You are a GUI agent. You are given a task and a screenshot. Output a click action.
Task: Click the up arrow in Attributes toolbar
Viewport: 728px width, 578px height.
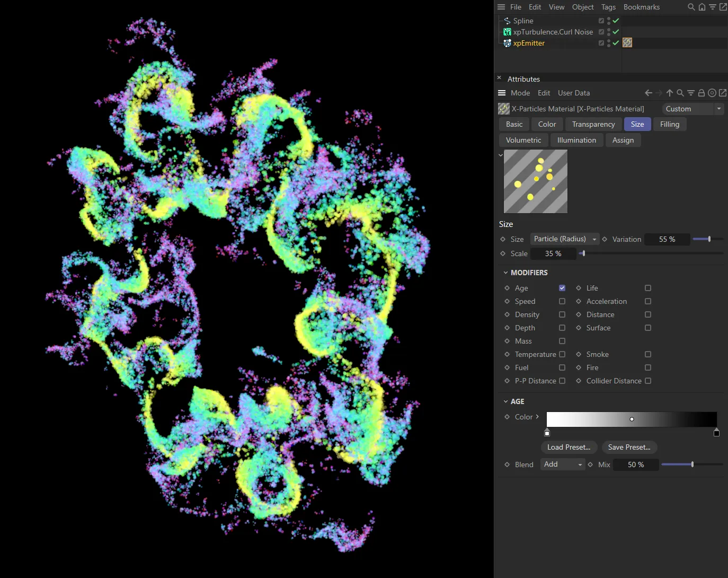click(x=670, y=93)
